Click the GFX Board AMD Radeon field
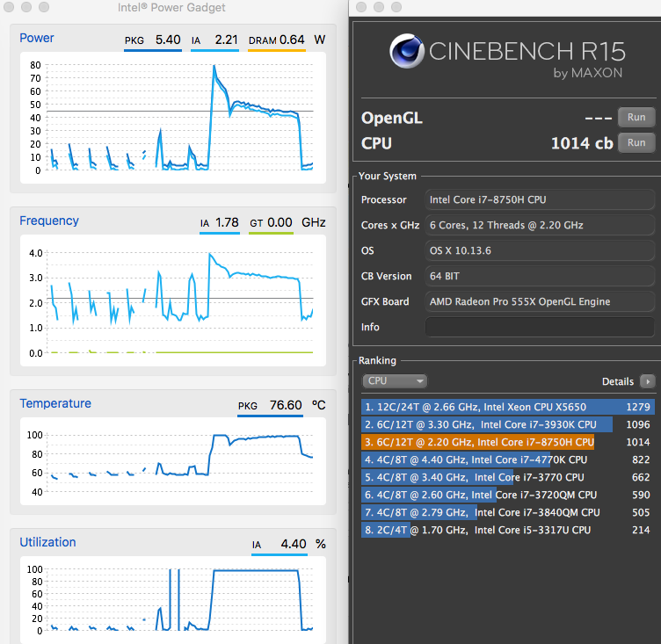Image resolution: width=661 pixels, height=644 pixels. pyautogui.click(x=540, y=301)
